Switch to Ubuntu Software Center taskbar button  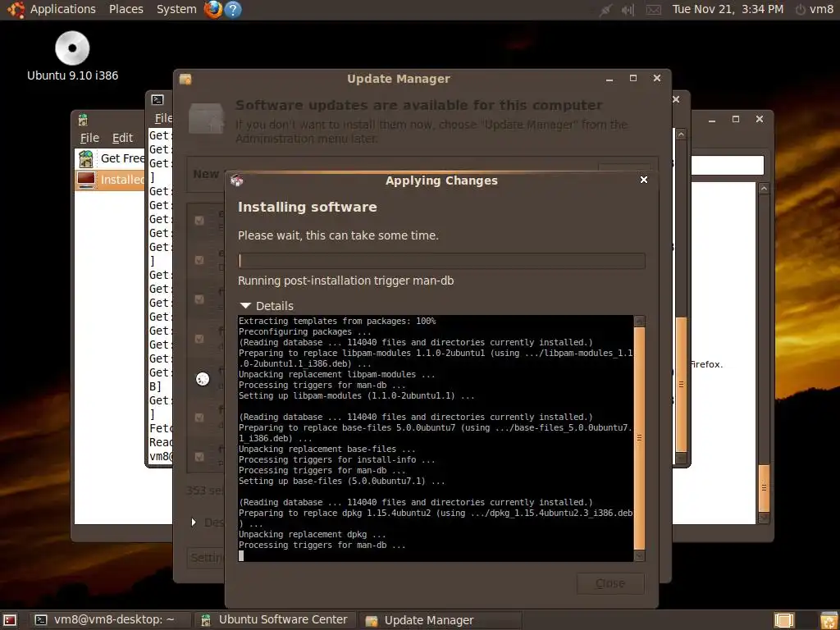click(x=274, y=620)
